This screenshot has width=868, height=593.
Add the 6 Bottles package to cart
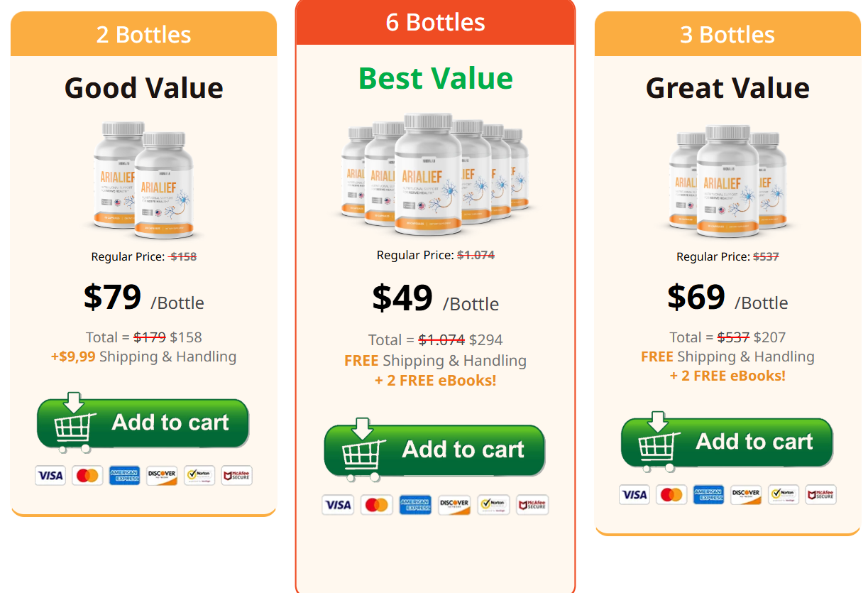434,450
